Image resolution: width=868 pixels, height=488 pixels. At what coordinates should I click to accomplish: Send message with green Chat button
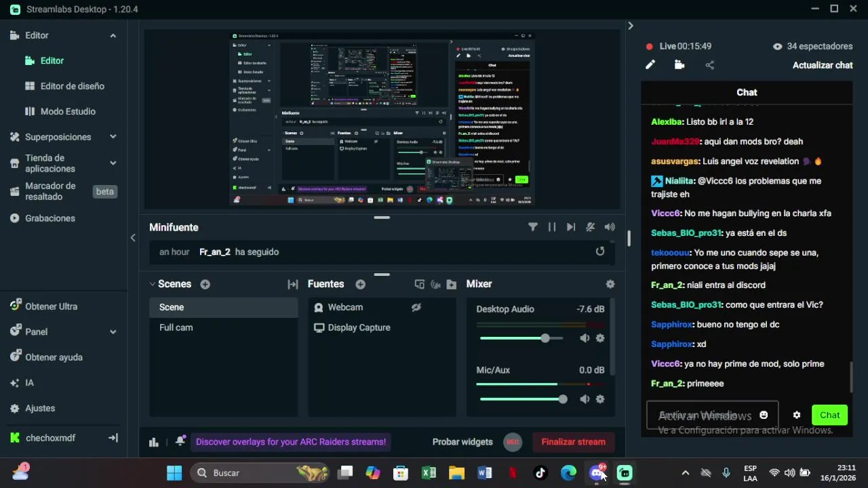pos(829,415)
